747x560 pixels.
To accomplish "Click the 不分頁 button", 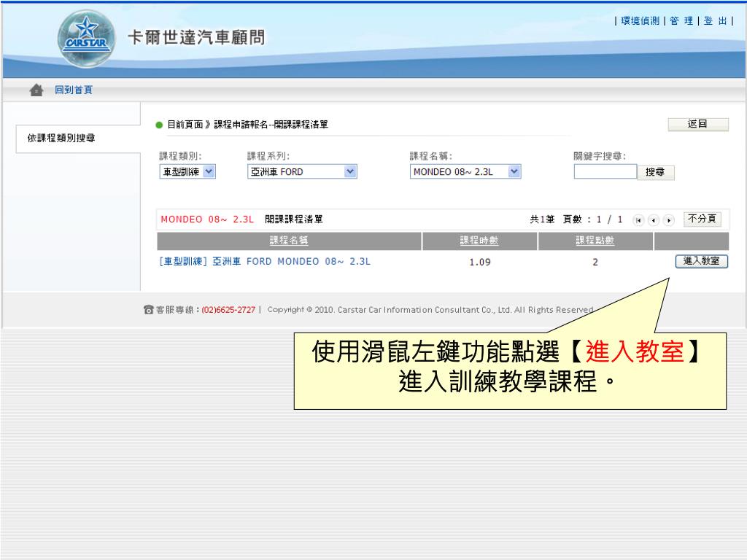I will 703,219.
